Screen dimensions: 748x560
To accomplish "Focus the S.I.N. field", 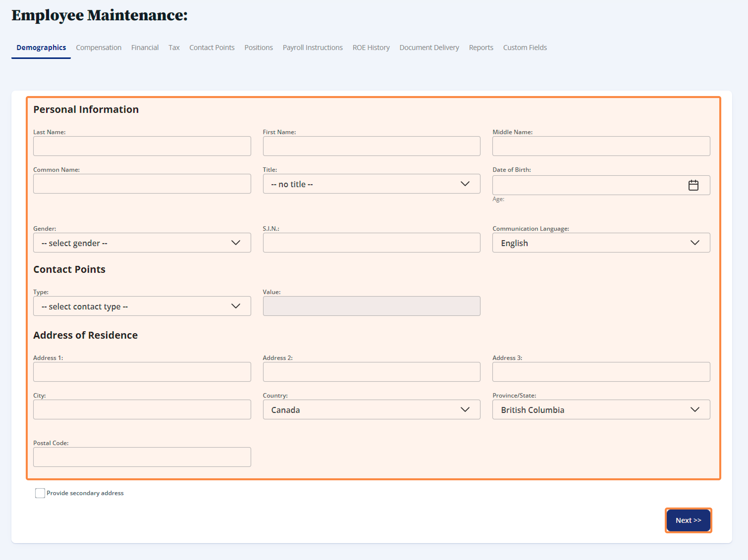I will click(x=371, y=243).
